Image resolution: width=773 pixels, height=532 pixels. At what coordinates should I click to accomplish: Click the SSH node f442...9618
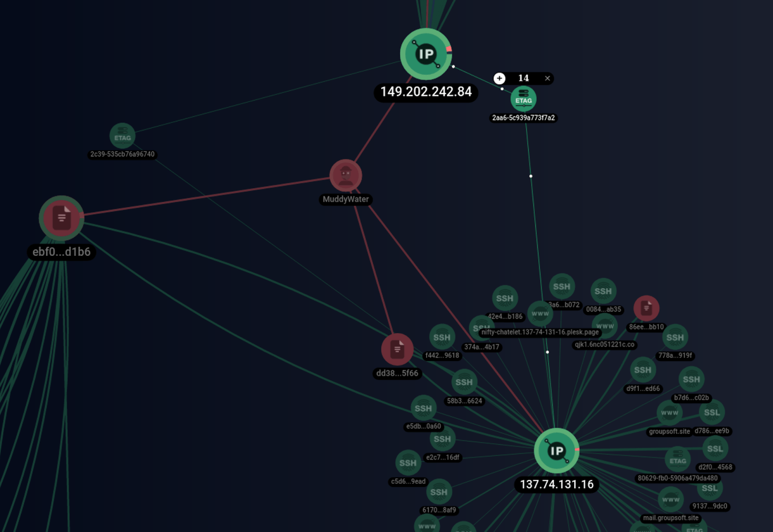tap(442, 337)
